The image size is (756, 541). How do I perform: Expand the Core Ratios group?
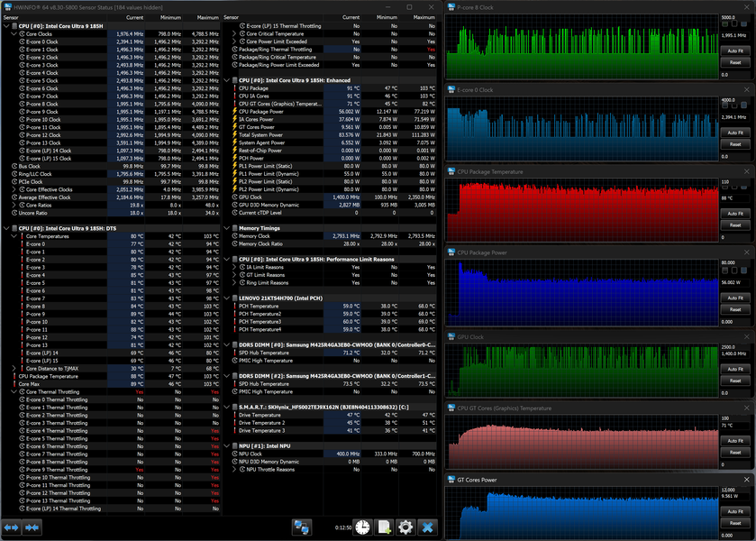pyautogui.click(x=14, y=205)
